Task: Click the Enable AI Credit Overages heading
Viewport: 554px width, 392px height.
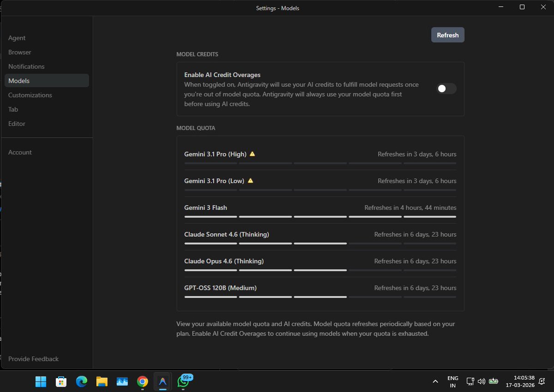Action: coord(223,75)
